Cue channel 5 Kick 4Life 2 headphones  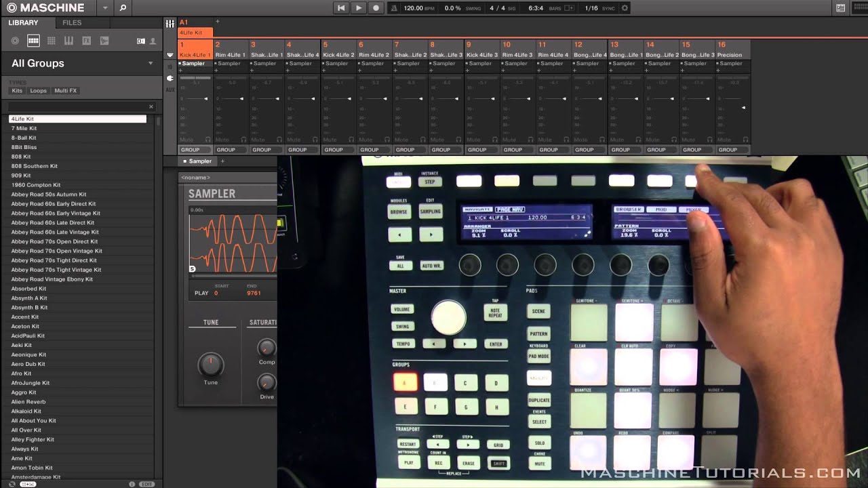(x=351, y=140)
